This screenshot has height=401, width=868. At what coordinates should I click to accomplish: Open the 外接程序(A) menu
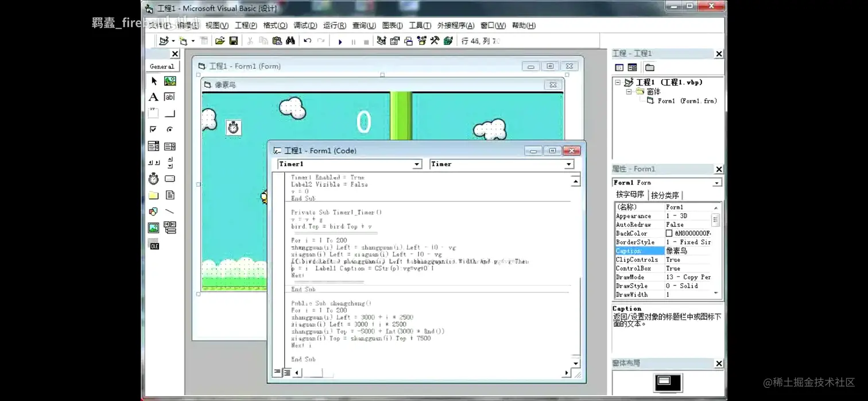tap(456, 25)
